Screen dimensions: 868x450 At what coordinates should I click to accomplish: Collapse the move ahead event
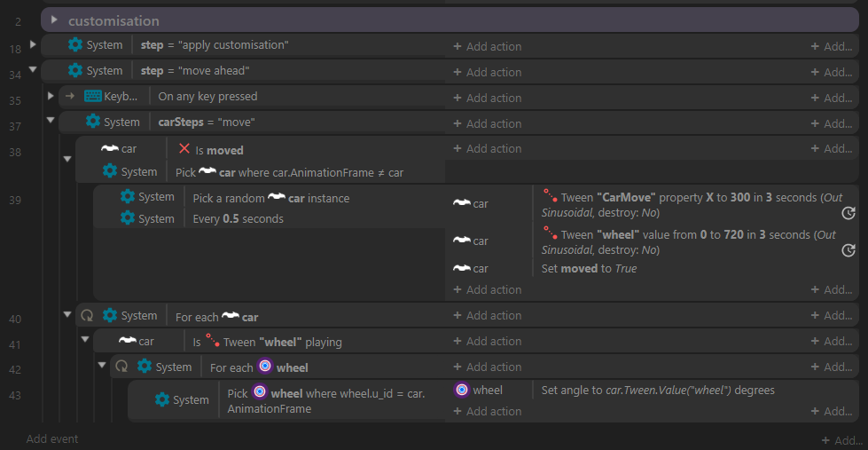click(x=33, y=69)
